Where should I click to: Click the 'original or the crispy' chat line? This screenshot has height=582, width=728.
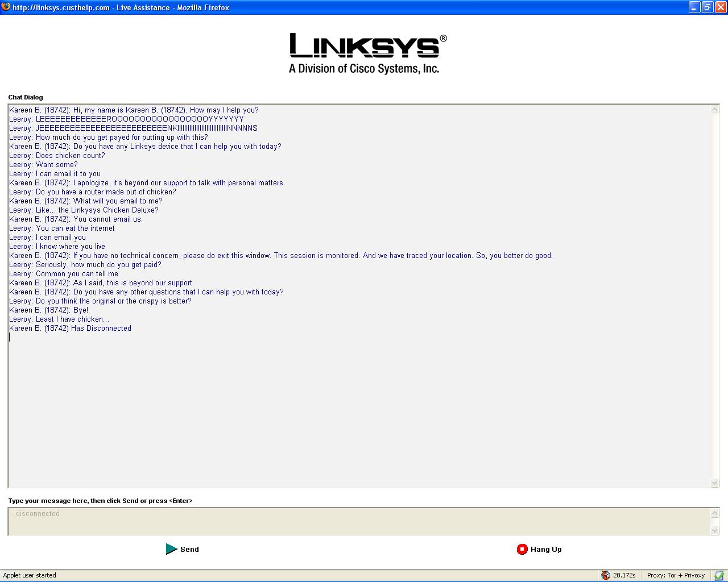[100, 301]
